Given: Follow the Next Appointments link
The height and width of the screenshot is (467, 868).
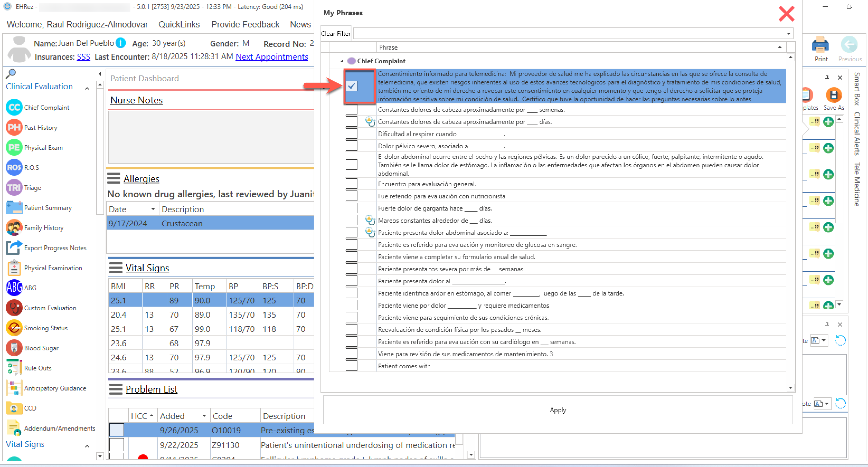Looking at the screenshot, I should (272, 56).
